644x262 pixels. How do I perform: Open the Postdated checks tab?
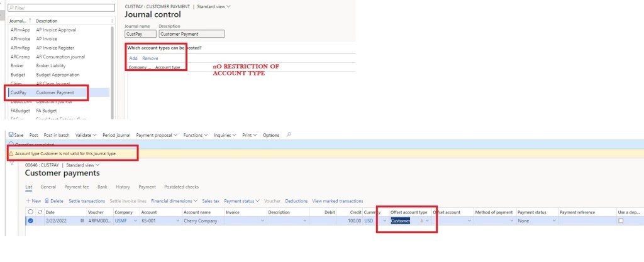click(x=181, y=187)
